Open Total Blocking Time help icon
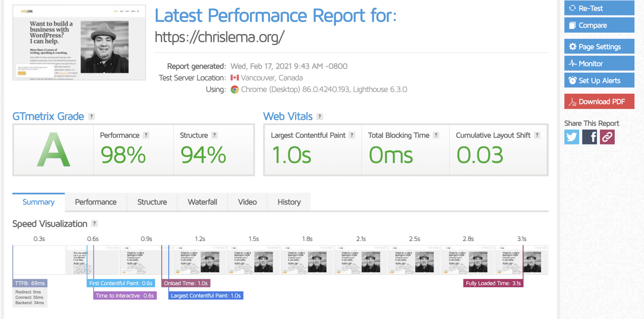644x319 pixels. tap(436, 135)
